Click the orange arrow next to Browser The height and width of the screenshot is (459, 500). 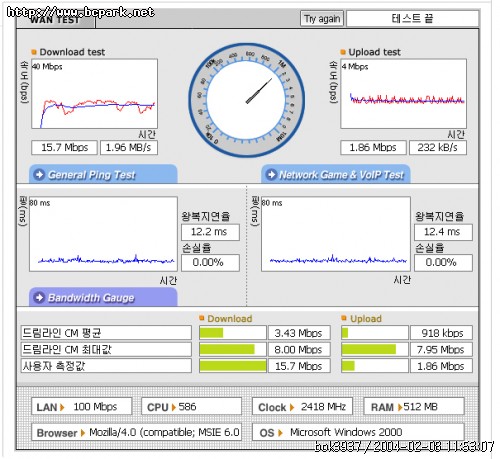[x=83, y=433]
